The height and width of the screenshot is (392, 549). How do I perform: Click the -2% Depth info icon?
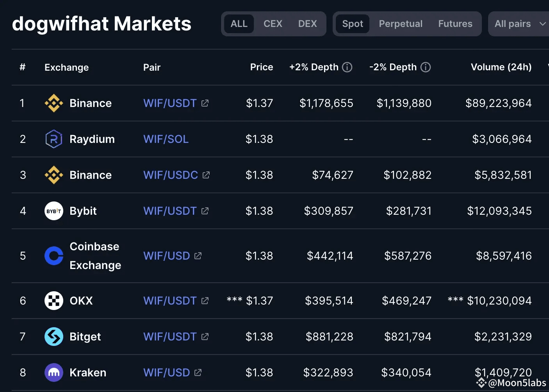[426, 67]
